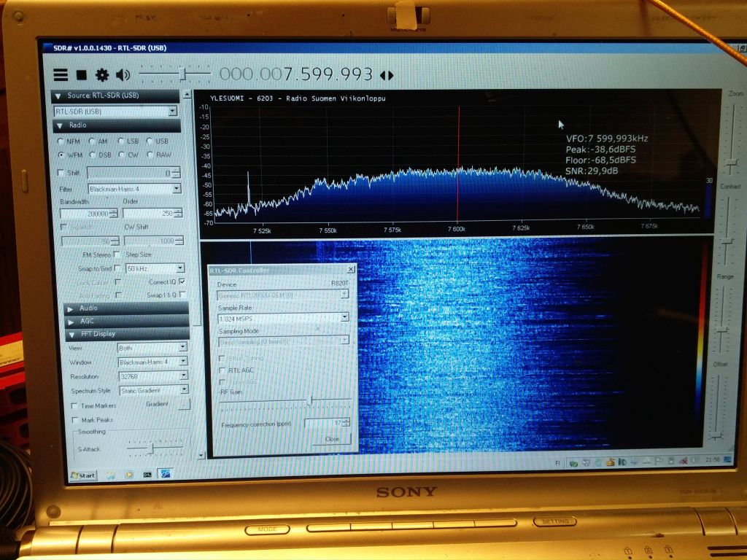Select the USB mode radio button
747x560 pixels.
[150, 141]
